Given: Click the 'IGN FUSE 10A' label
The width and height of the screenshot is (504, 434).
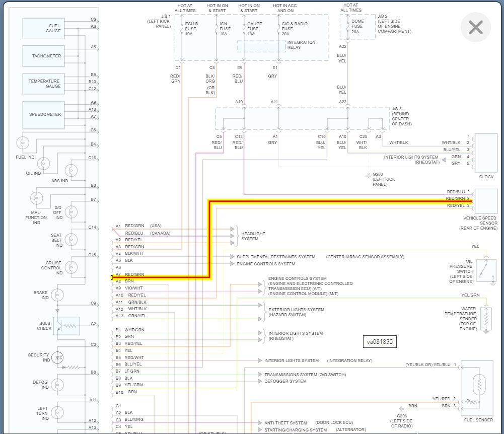Looking at the screenshot, I should click(x=225, y=29).
